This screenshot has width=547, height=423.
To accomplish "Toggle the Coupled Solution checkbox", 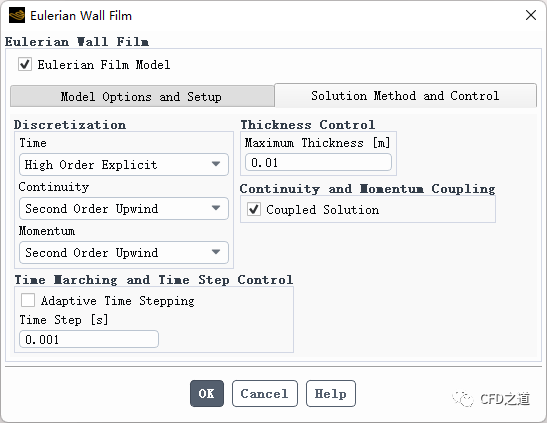I will coord(254,209).
